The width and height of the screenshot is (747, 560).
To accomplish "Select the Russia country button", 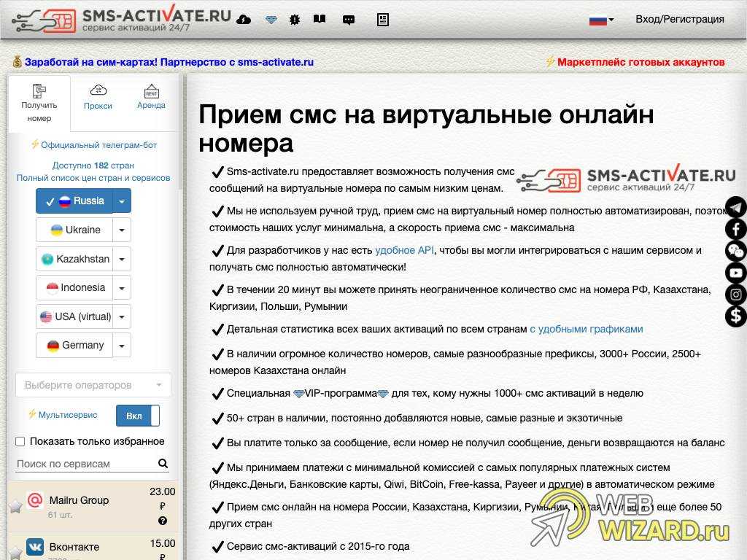I will [74, 201].
